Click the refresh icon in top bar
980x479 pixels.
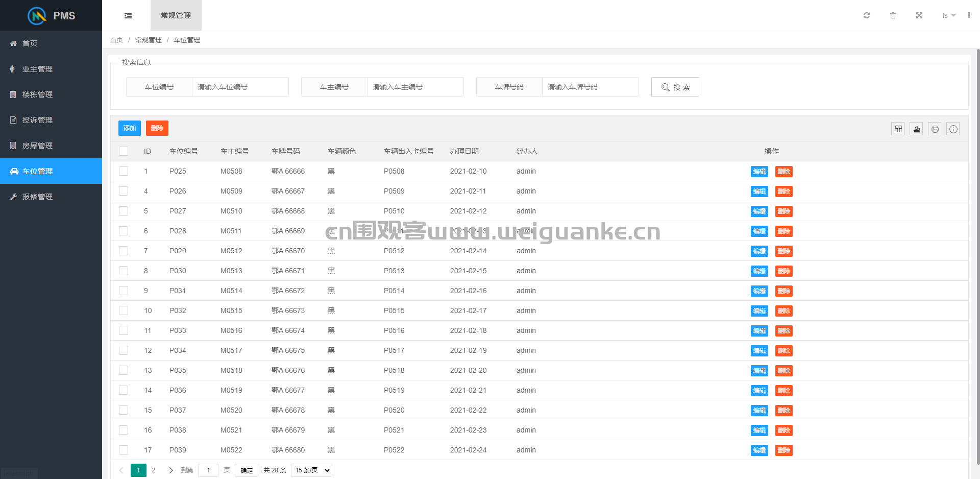(867, 15)
